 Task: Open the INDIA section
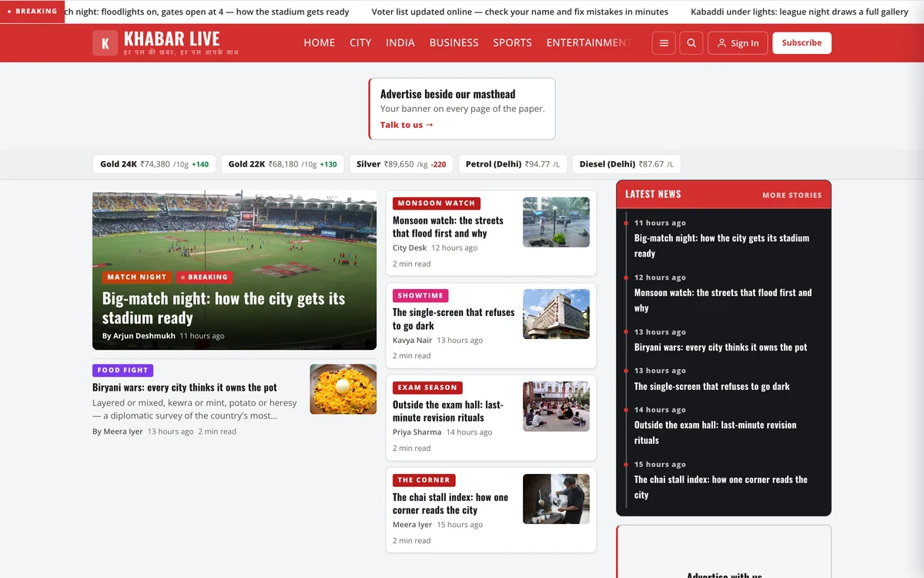coord(400,42)
